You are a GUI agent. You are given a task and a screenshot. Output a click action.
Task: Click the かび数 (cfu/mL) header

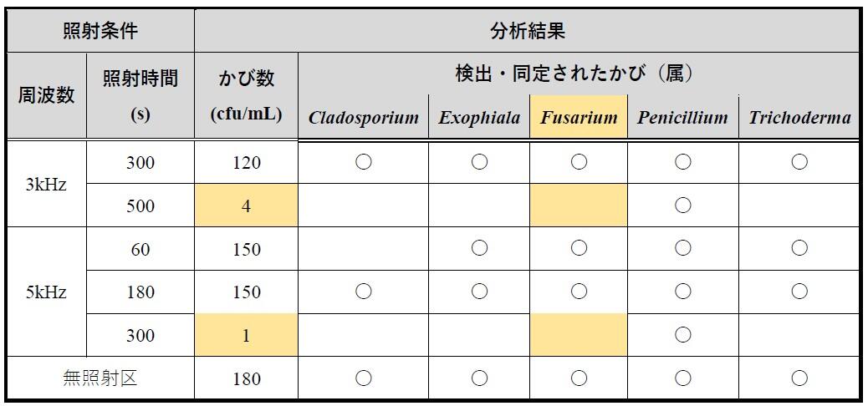click(x=246, y=96)
